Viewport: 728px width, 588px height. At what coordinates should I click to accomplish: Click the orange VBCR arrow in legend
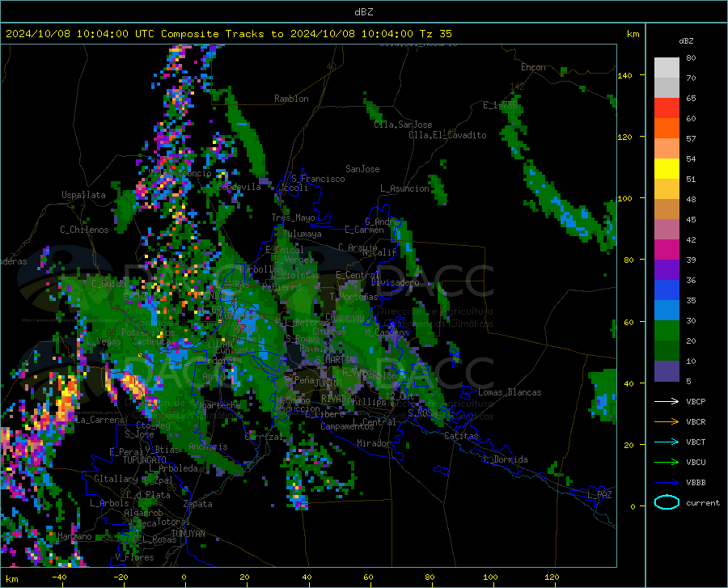pos(667,422)
